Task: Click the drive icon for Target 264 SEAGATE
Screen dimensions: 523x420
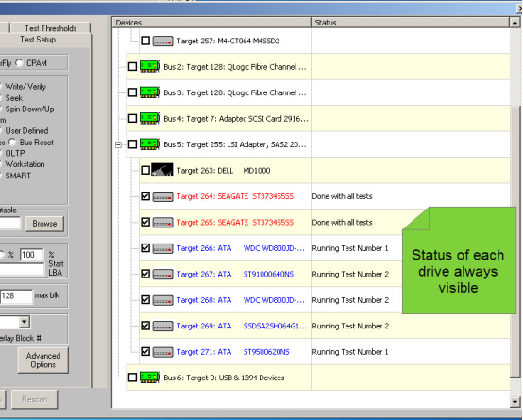Action: 162,196
